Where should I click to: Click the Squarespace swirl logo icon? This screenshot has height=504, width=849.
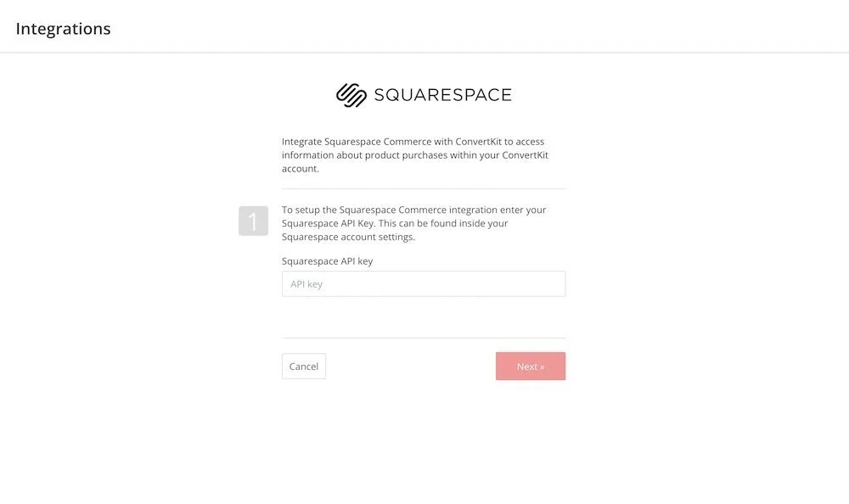coord(351,95)
